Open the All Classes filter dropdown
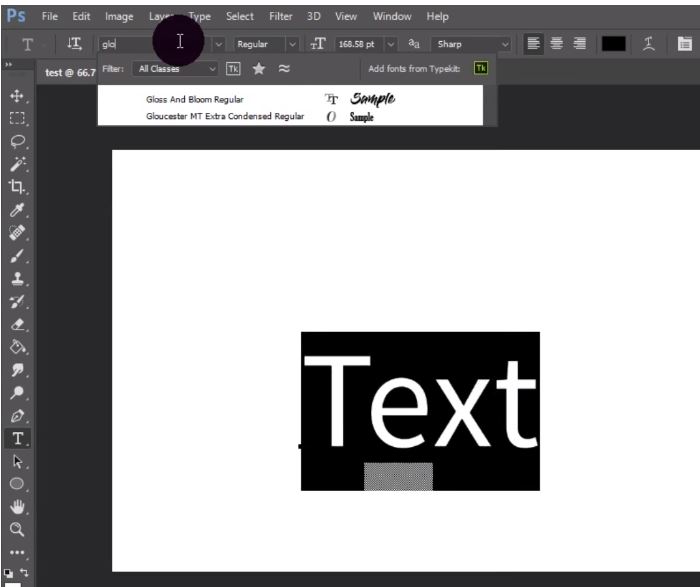Viewport: 700px width, 587px height. point(176,69)
